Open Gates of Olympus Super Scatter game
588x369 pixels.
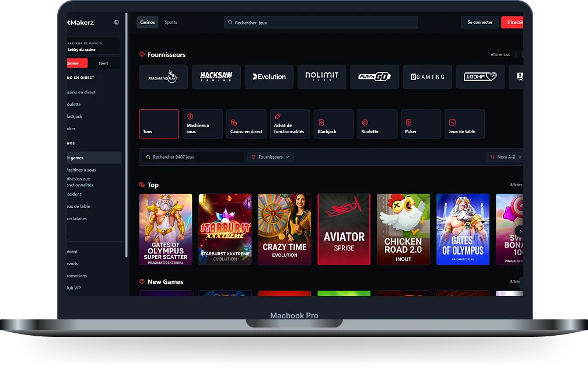pyautogui.click(x=166, y=229)
